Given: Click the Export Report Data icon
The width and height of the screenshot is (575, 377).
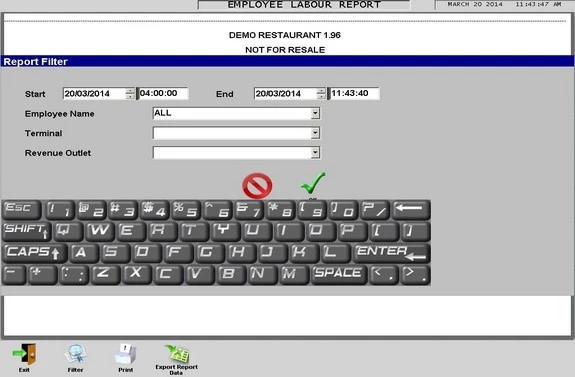Looking at the screenshot, I should click(x=177, y=354).
